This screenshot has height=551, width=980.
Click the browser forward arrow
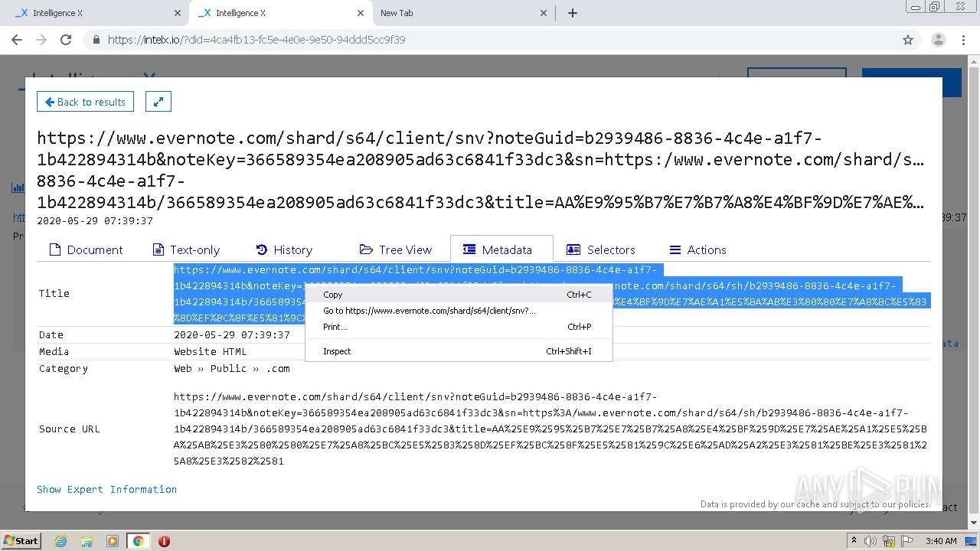point(41,40)
